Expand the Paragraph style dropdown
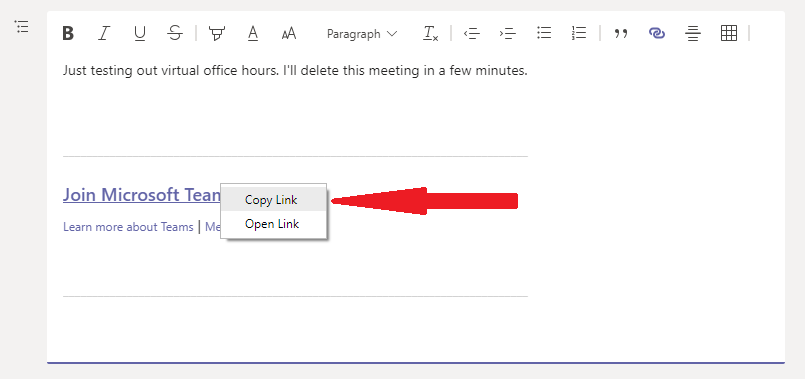Screen dimensions: 805x379 click(x=362, y=34)
